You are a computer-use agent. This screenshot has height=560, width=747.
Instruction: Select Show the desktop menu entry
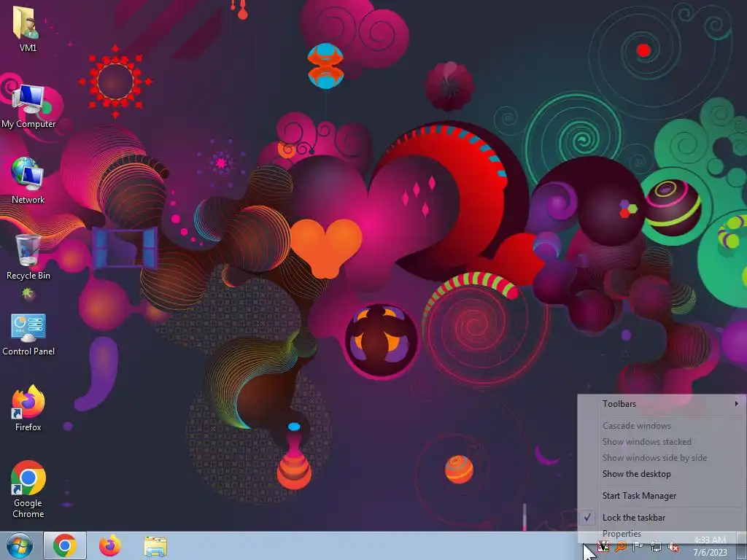click(x=662, y=474)
